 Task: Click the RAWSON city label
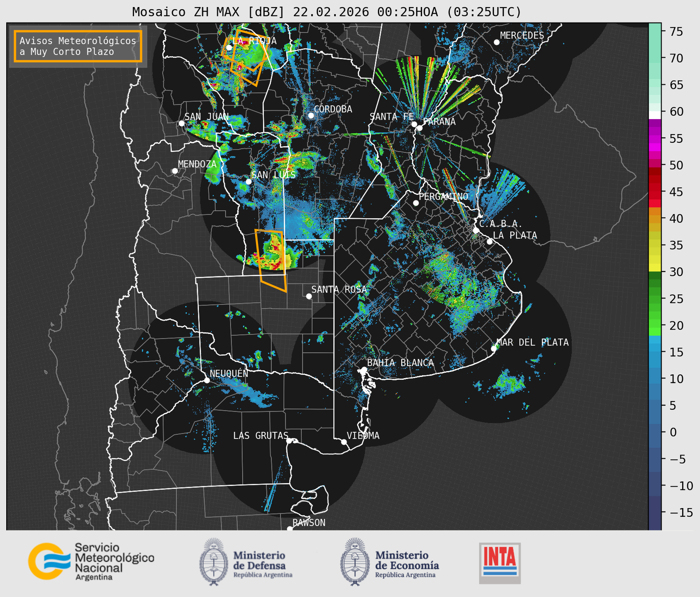click(309, 523)
